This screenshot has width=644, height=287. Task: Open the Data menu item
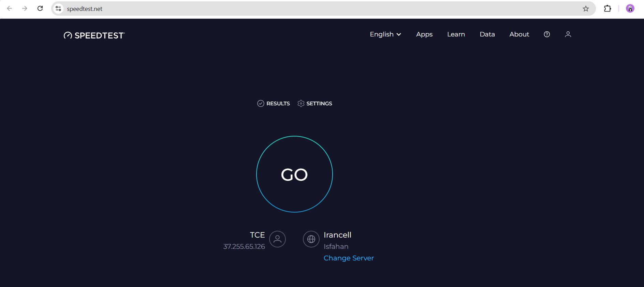487,34
